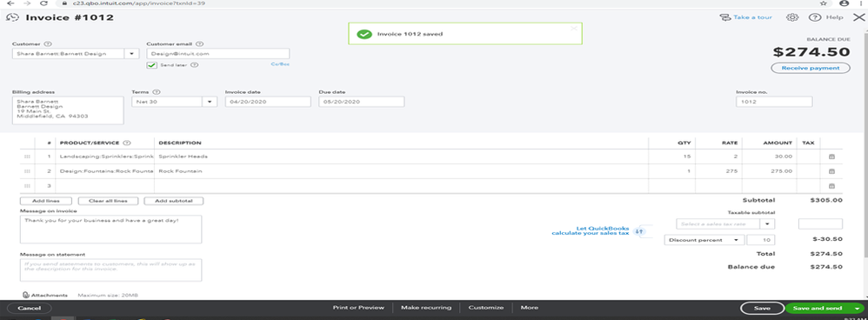Click Make recurring in footer

point(425,308)
